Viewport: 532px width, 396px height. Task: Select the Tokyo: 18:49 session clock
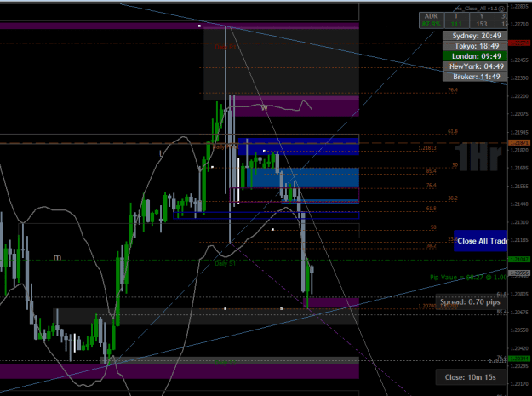(x=475, y=46)
